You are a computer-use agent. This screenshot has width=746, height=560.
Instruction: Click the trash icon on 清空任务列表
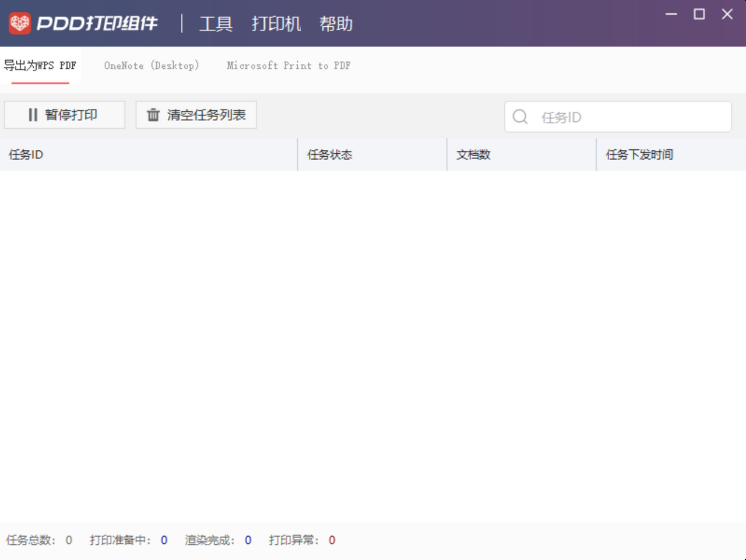point(153,115)
